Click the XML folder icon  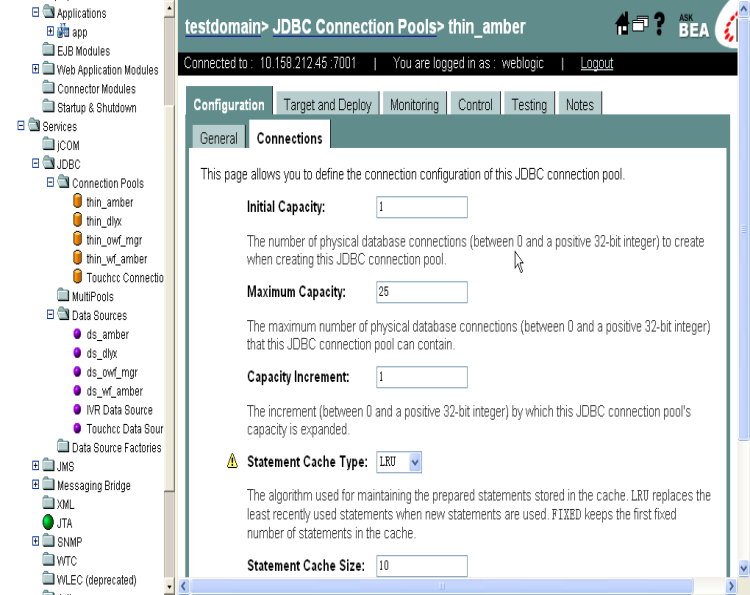[x=48, y=502]
